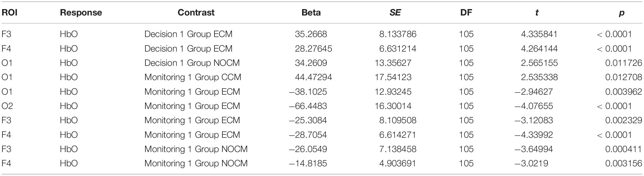The image size is (644, 176).
Task: Click the SE column header
Action: pyautogui.click(x=395, y=12)
